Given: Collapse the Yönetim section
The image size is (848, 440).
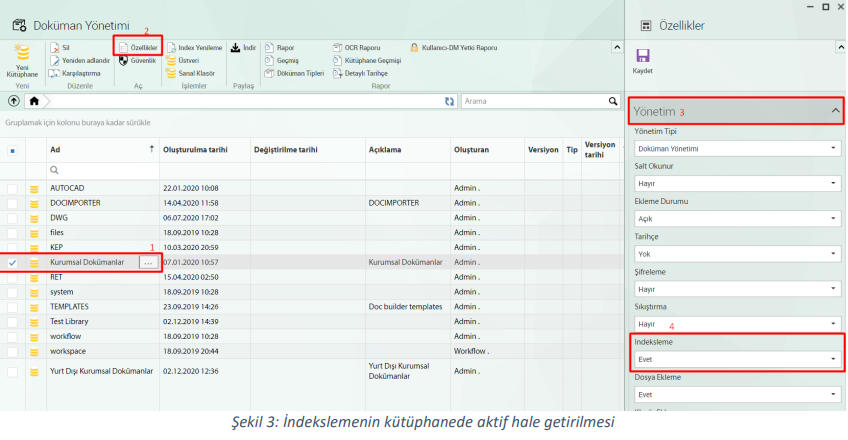Looking at the screenshot, I should (835, 111).
